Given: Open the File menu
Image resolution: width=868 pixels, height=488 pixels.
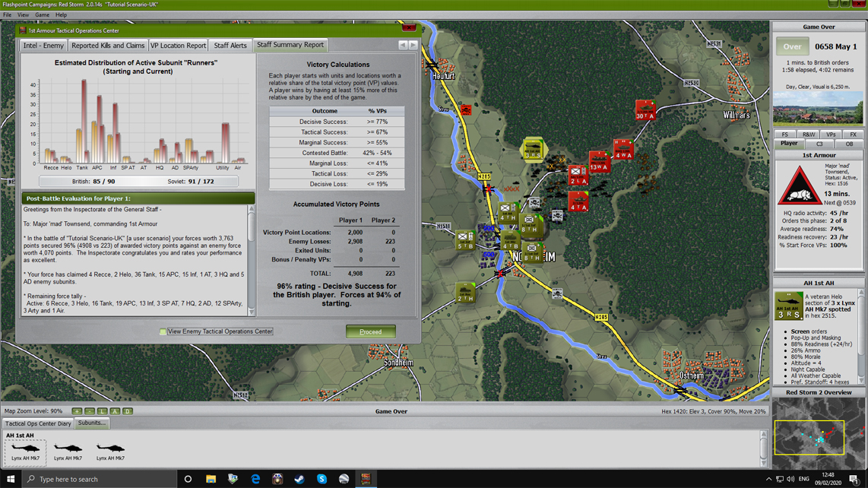Looking at the screenshot, I should click(x=7, y=15).
